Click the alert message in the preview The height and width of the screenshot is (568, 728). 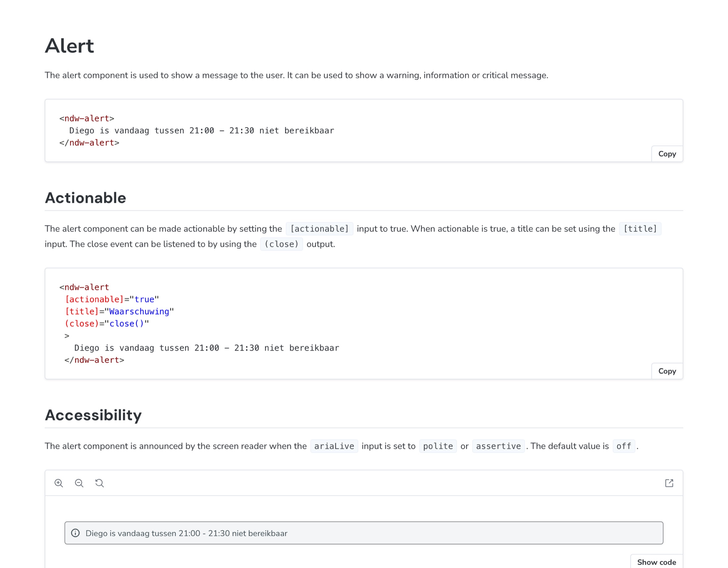pyautogui.click(x=186, y=533)
